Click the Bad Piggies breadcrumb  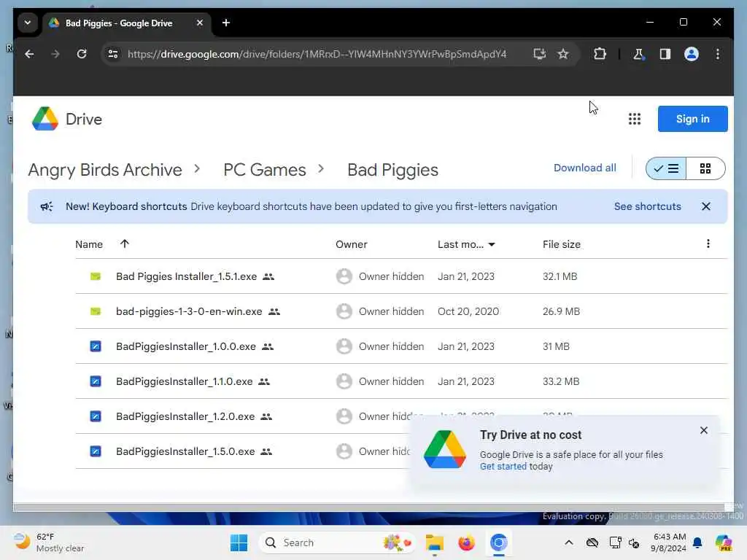point(392,169)
